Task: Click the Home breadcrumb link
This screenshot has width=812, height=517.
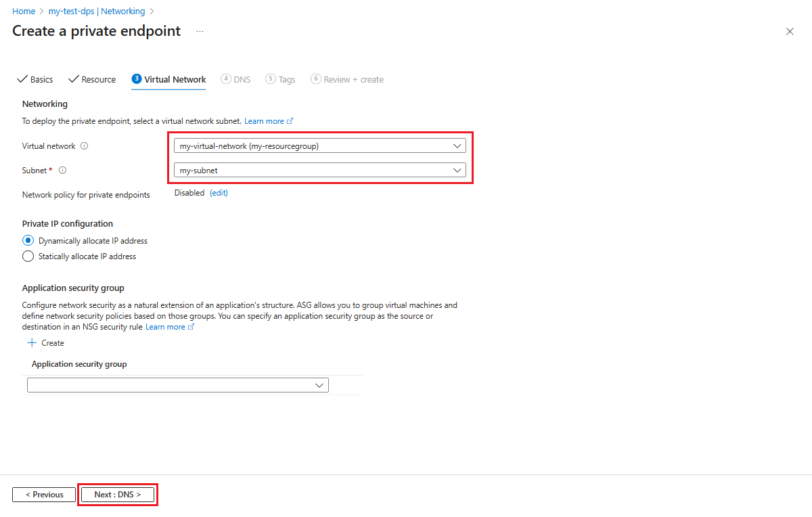Action: (x=24, y=11)
